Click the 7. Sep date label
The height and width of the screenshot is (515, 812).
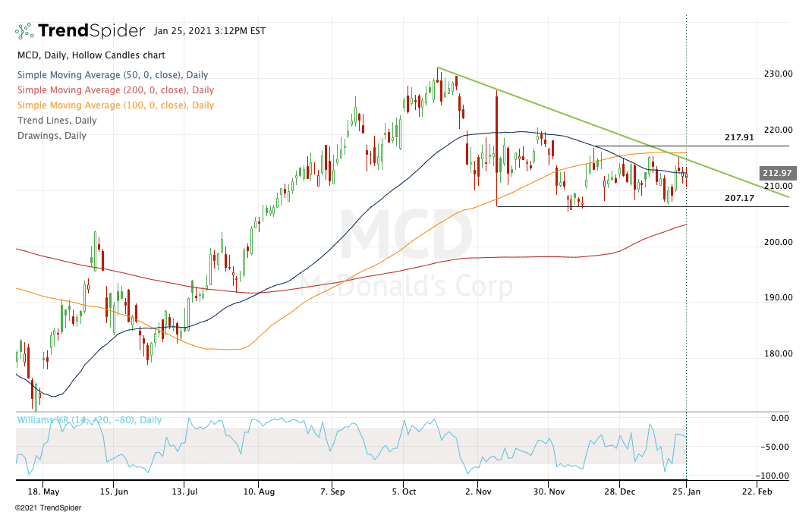[x=332, y=491]
